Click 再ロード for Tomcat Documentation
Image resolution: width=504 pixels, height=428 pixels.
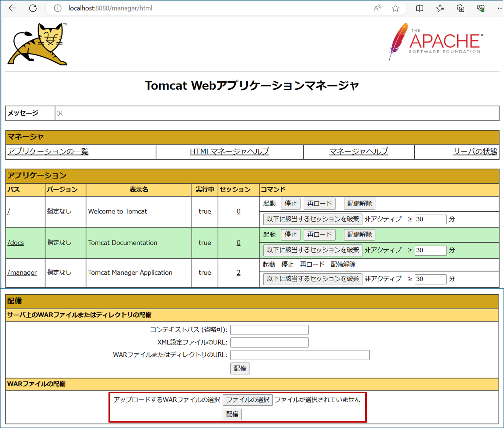click(x=319, y=235)
